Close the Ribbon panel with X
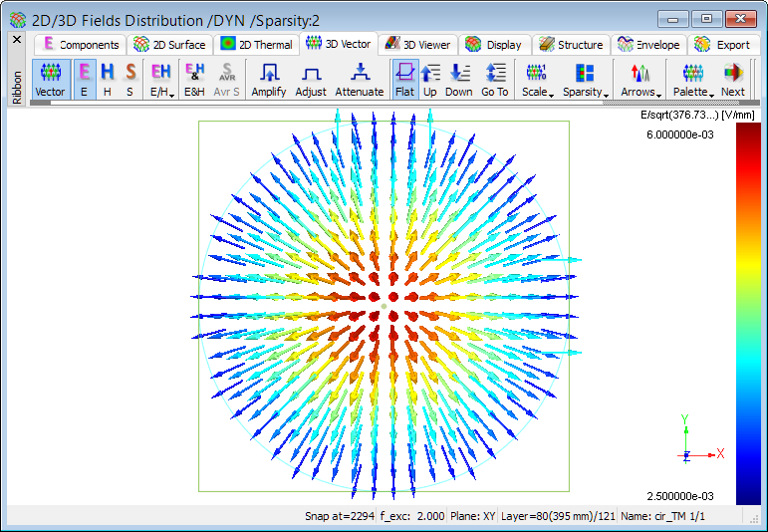 (16, 40)
